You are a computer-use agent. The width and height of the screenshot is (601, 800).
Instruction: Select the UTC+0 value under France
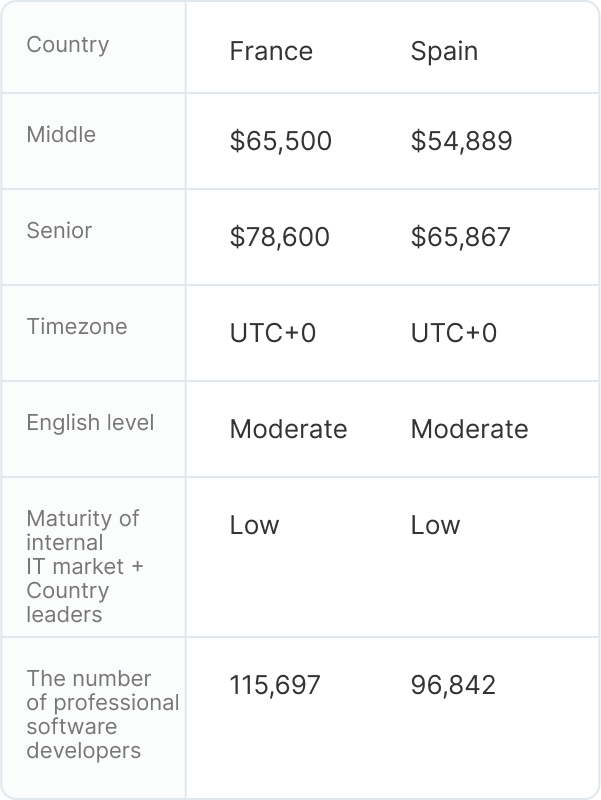(273, 333)
